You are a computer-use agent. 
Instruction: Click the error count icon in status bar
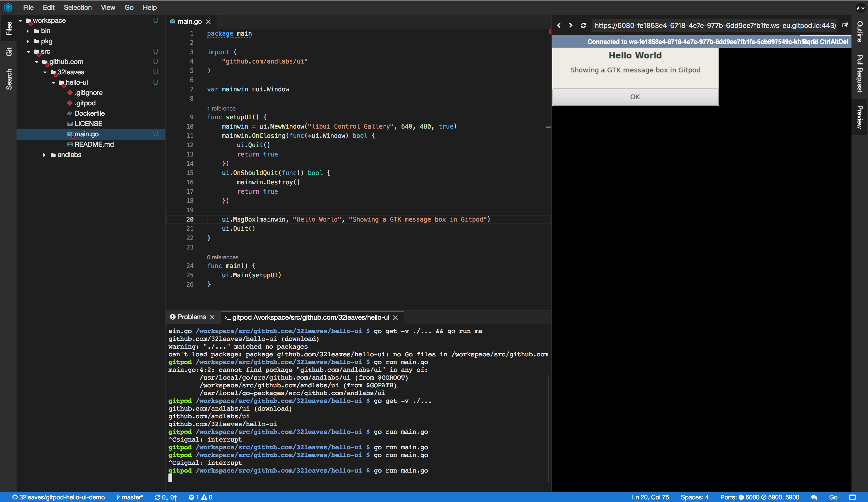tap(191, 497)
